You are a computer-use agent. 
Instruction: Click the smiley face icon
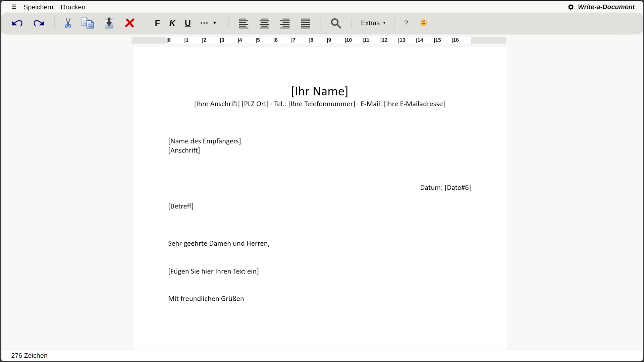[x=423, y=22]
